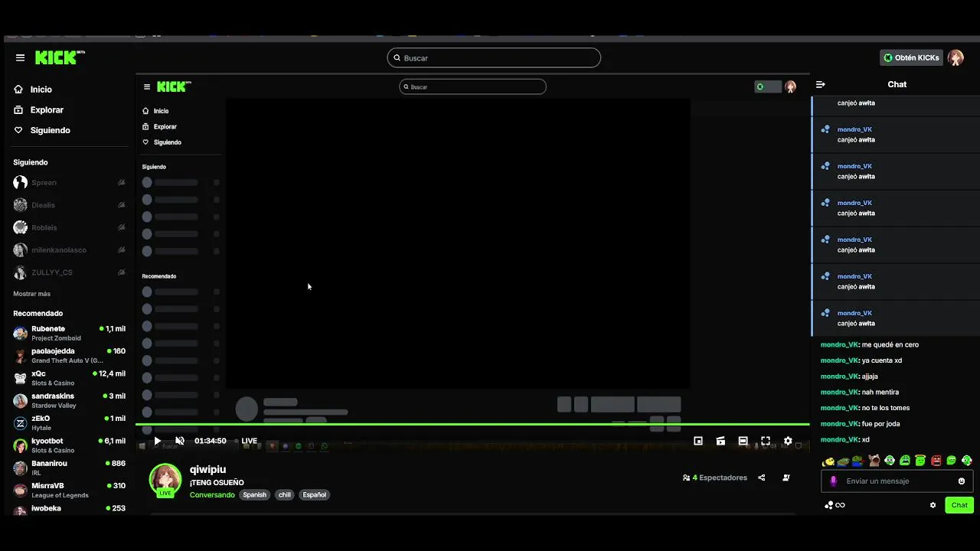Click the chill tag
The width and height of the screenshot is (980, 551).
click(x=285, y=495)
